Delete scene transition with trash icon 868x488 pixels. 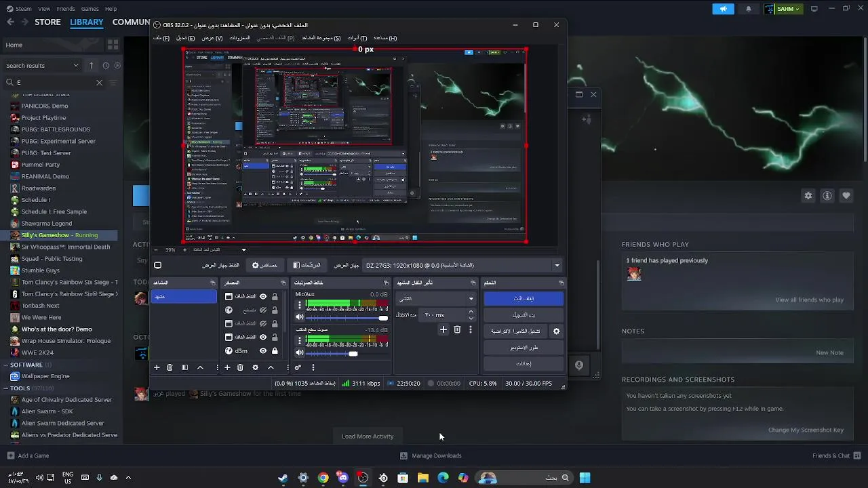(x=457, y=330)
